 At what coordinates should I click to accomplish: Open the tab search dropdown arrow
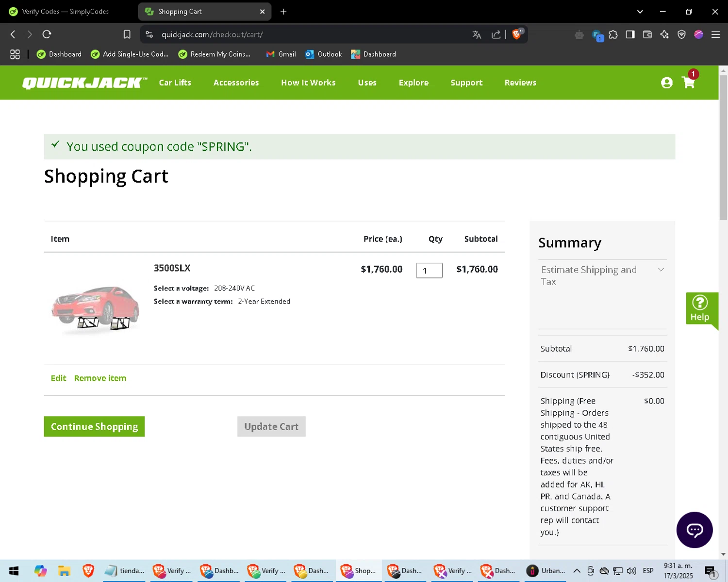[640, 12]
